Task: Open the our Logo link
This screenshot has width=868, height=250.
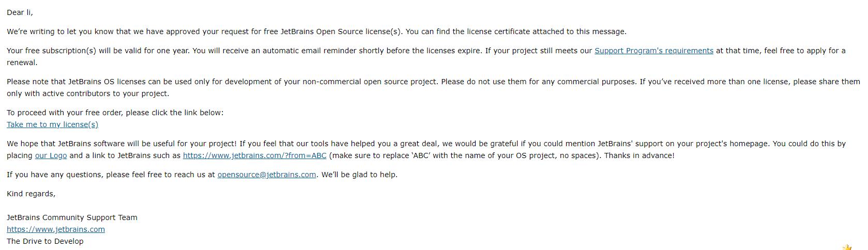Action: coord(51,155)
